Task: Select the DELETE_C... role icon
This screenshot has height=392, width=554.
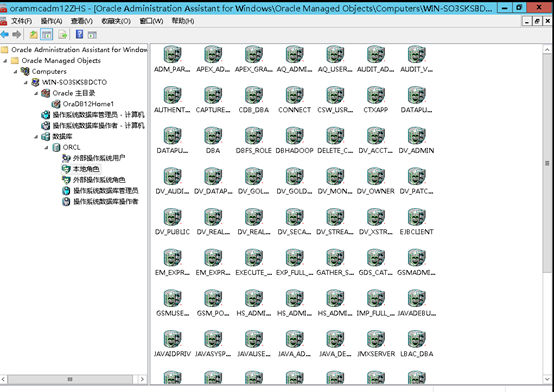Action: pos(335,136)
